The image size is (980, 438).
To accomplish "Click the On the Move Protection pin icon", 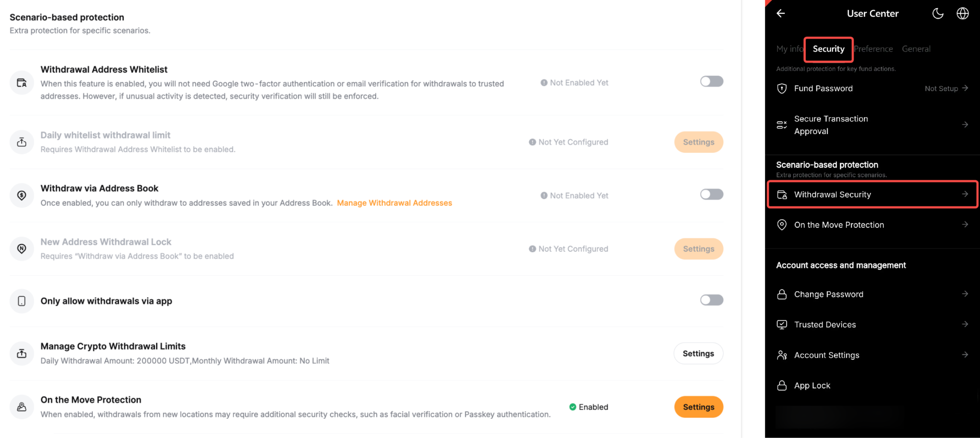I will click(782, 225).
